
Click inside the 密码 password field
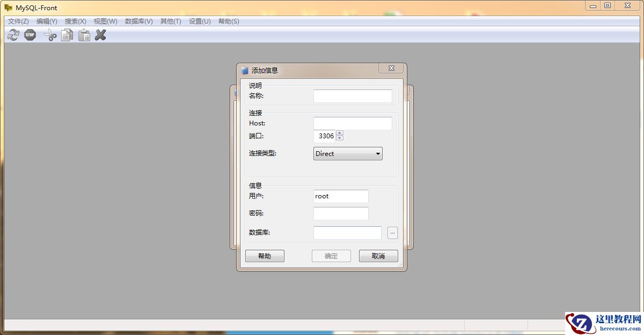tap(340, 213)
